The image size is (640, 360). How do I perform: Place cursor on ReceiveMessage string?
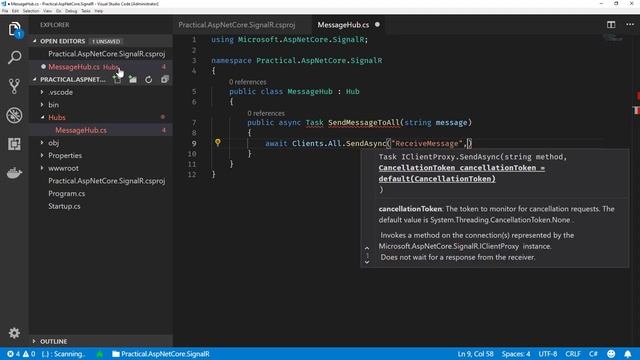pyautogui.click(x=427, y=144)
